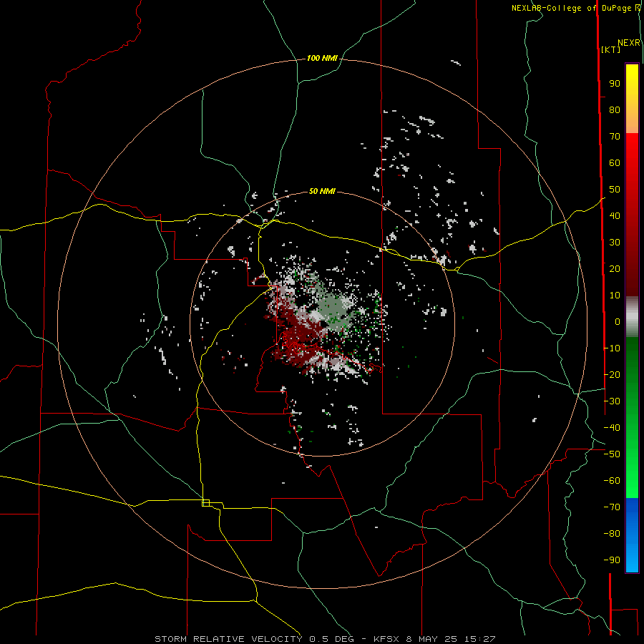Screen dimensions: 644x644
Task: Click the 8 MAY 25 date in the caption
Action: [x=432, y=639]
